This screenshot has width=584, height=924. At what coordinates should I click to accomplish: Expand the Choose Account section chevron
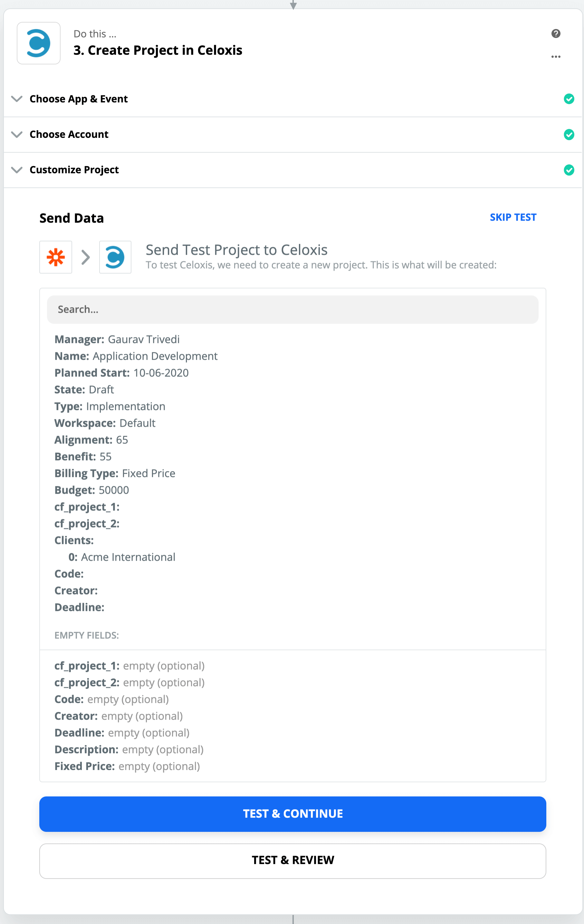[x=17, y=135]
